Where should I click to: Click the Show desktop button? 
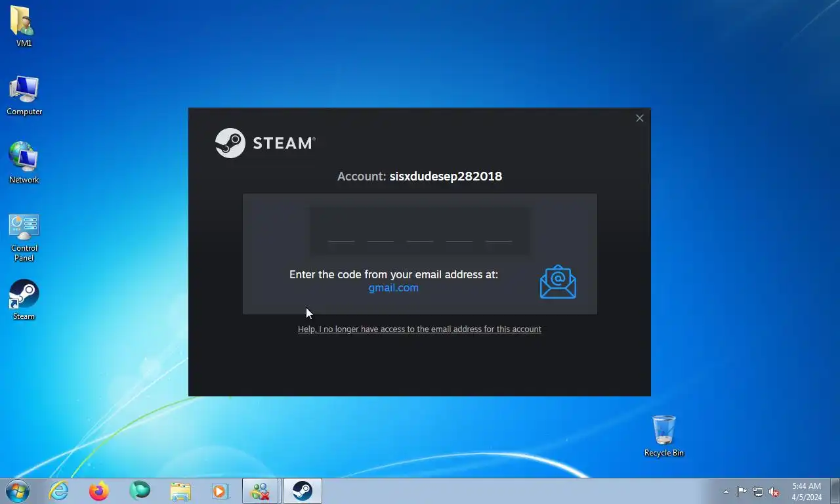[x=835, y=491]
